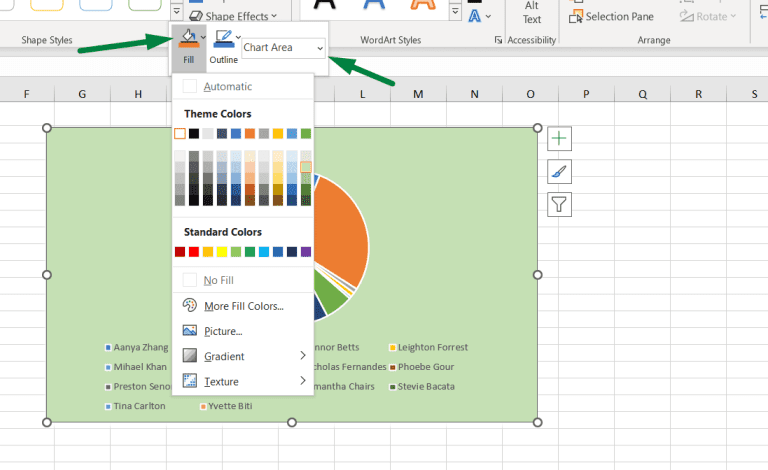Click the Outline pen icon
Screen dimensions: 768x470
click(x=223, y=39)
